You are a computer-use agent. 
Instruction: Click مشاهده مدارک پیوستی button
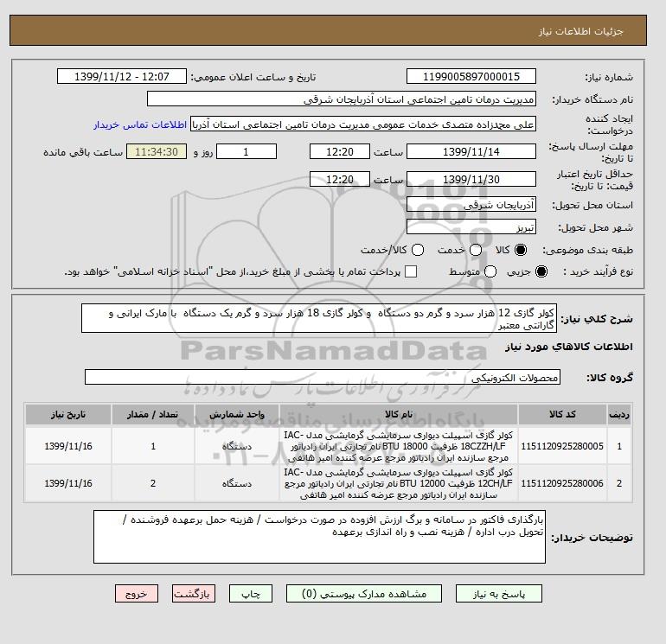coord(364,594)
